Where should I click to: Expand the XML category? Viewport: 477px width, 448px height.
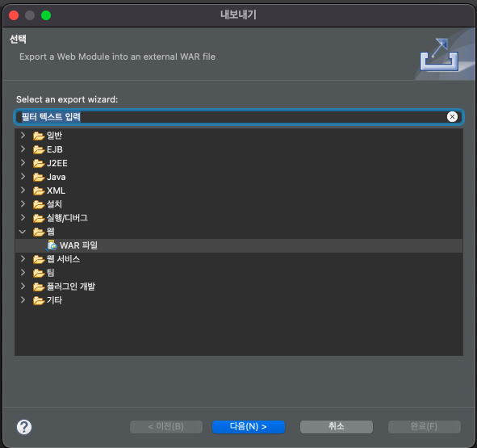point(23,190)
